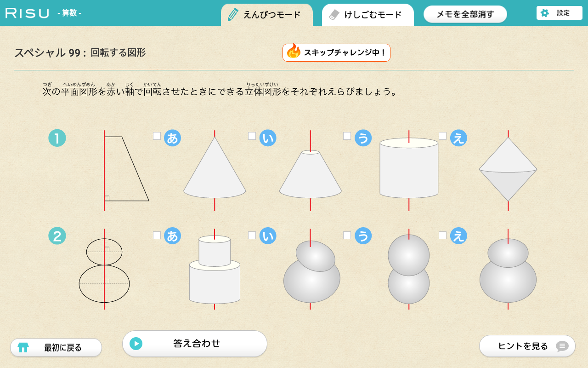Select the stacked cylinders image in question 2
This screenshot has height=368, width=588.
tap(215, 269)
